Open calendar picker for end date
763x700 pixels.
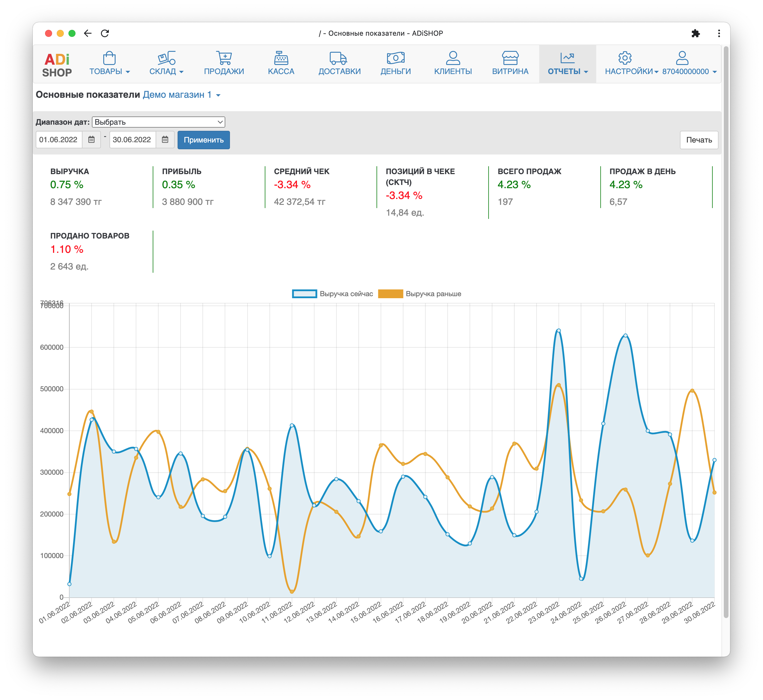click(x=165, y=140)
